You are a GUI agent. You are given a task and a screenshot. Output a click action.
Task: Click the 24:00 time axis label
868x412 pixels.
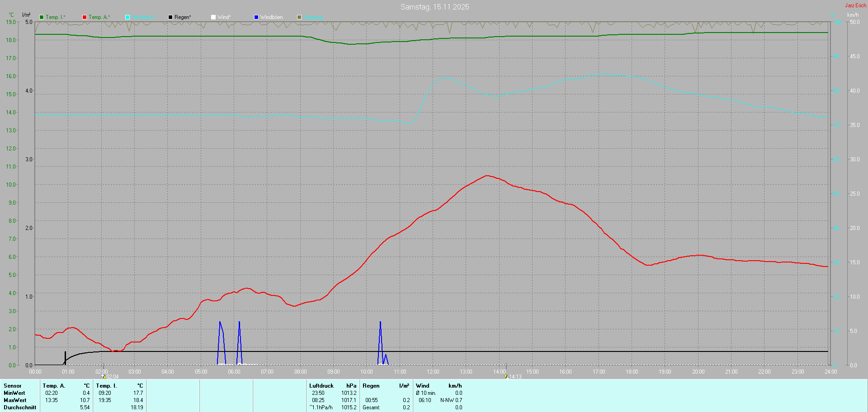tap(831, 372)
